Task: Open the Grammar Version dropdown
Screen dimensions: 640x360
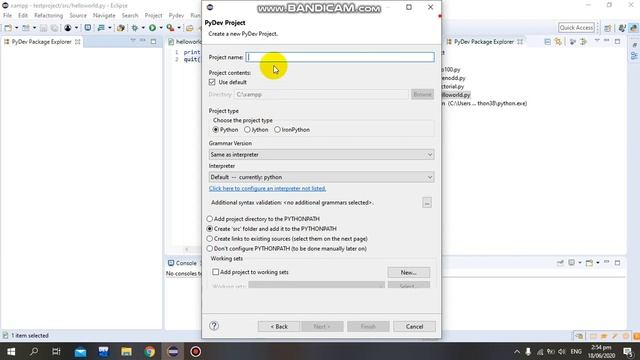Action: tap(321, 155)
